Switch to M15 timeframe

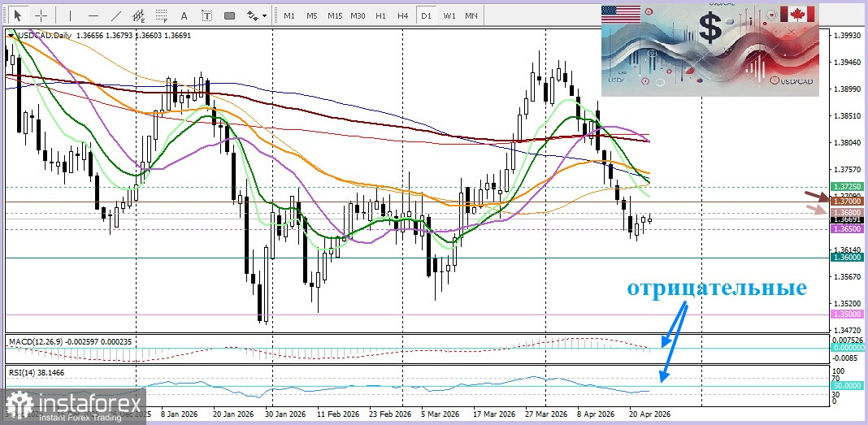335,15
